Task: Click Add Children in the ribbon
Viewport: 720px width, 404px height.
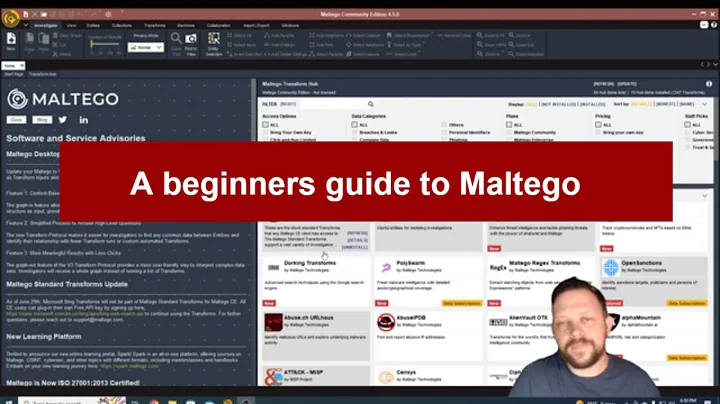Action: [x=279, y=45]
